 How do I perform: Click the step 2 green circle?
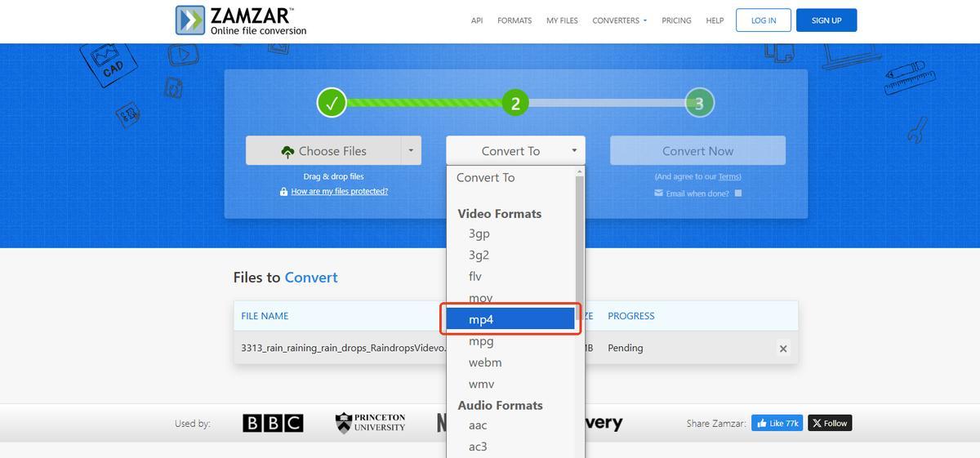515,103
